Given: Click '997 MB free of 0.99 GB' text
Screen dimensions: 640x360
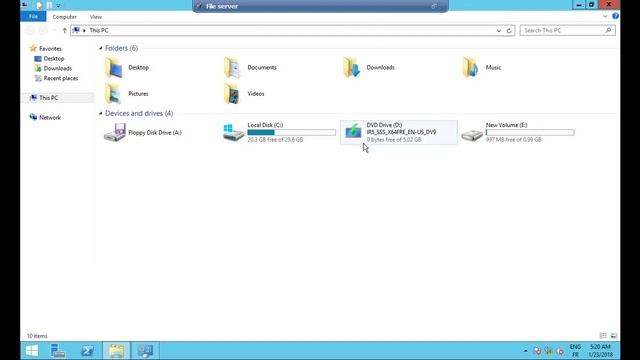Looking at the screenshot, I should coord(513,140).
